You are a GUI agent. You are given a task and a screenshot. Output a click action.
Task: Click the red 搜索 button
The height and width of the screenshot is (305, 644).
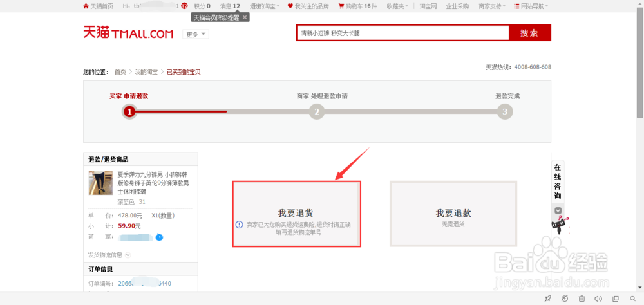tap(529, 33)
